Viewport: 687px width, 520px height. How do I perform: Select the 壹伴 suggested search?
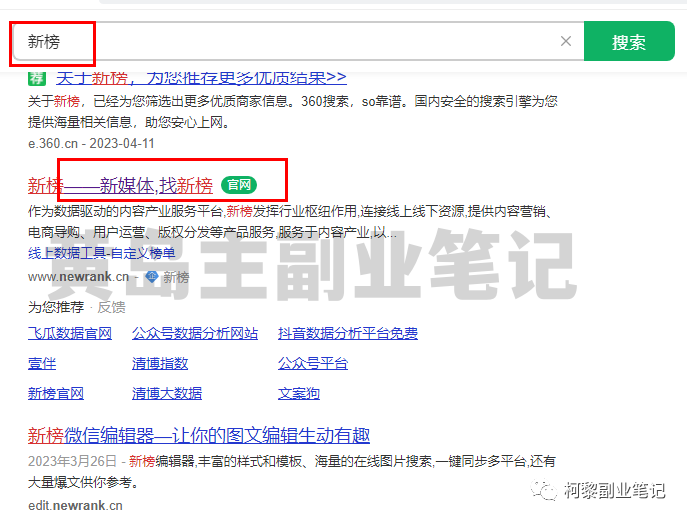(x=42, y=363)
